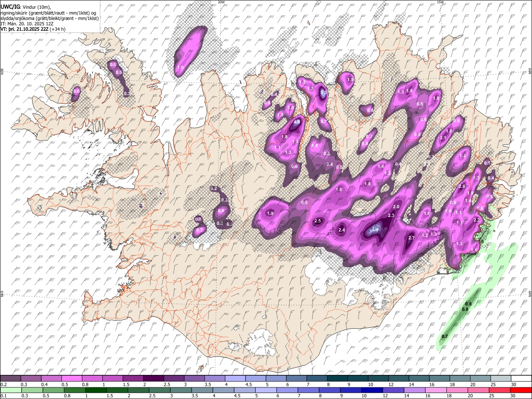
Task: Click the '30' label in the lower legend row
Action: click(513, 396)
